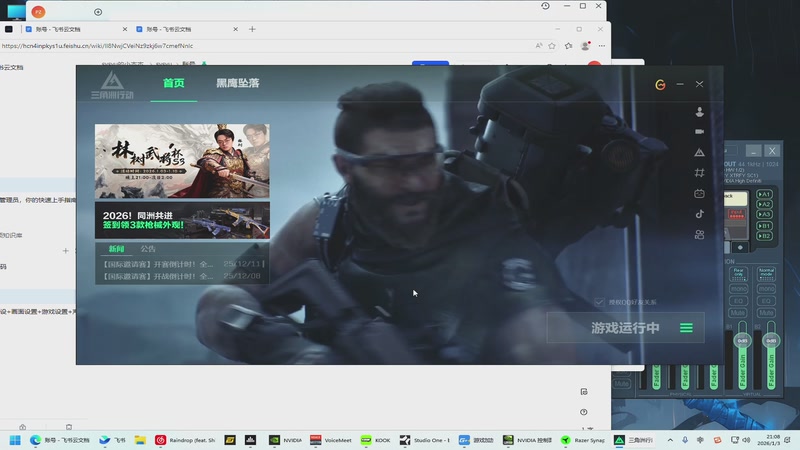Click the Rear only mode button in VoiceMeeter
The width and height of the screenshot is (800, 450).
click(x=738, y=273)
